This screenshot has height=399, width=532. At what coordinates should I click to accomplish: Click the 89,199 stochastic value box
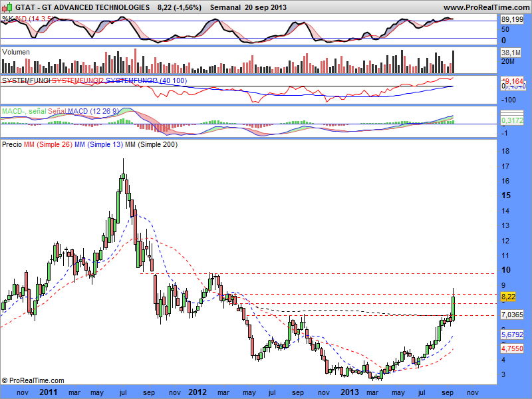[512, 20]
